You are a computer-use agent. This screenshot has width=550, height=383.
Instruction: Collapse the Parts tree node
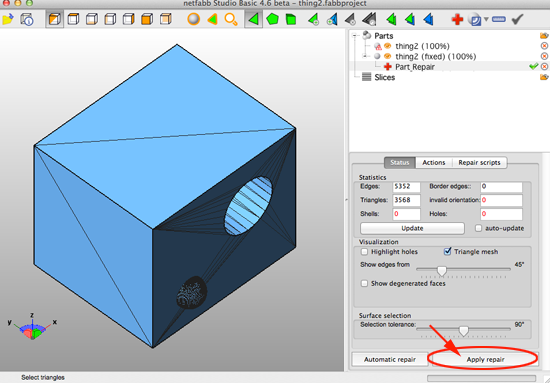click(x=355, y=35)
